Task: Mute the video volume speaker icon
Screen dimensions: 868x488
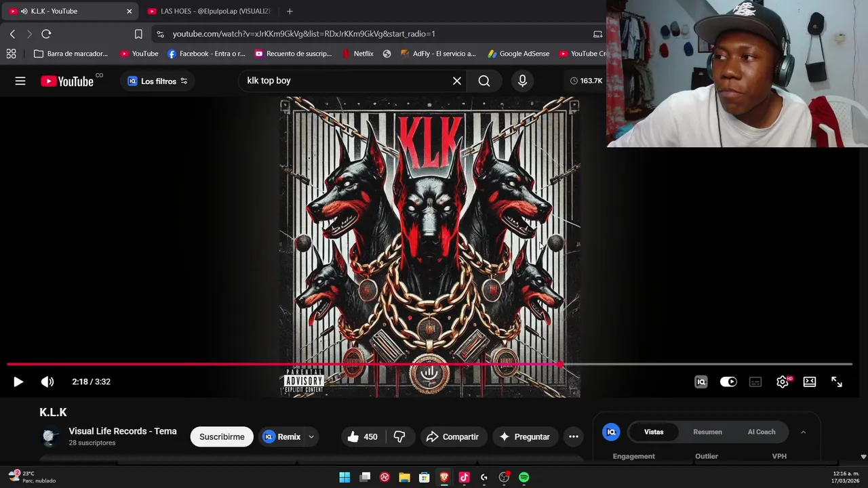Action: pos(47,382)
